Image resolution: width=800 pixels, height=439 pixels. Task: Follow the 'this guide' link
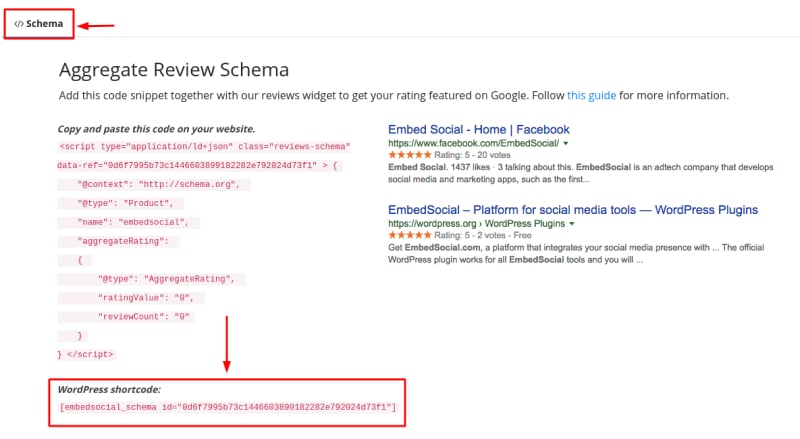click(591, 95)
